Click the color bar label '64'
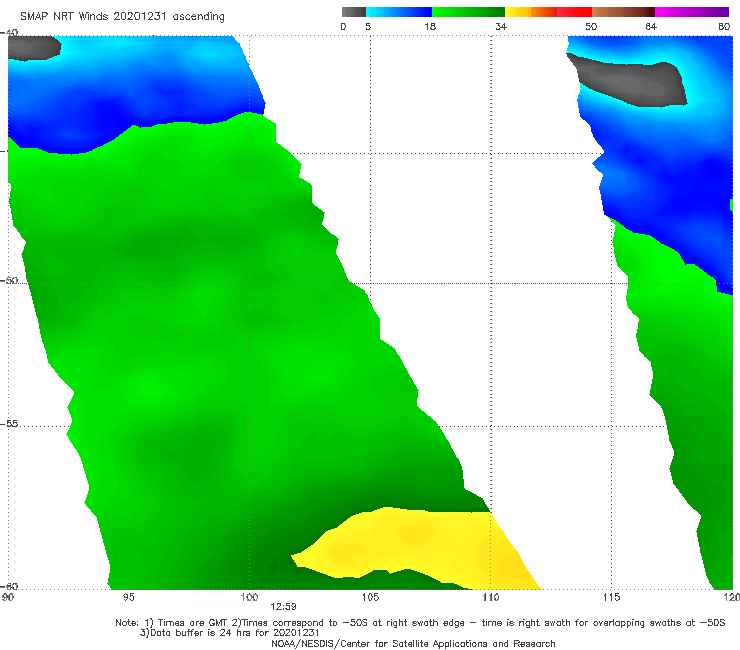Screen dimensions: 740x650 tap(651, 27)
